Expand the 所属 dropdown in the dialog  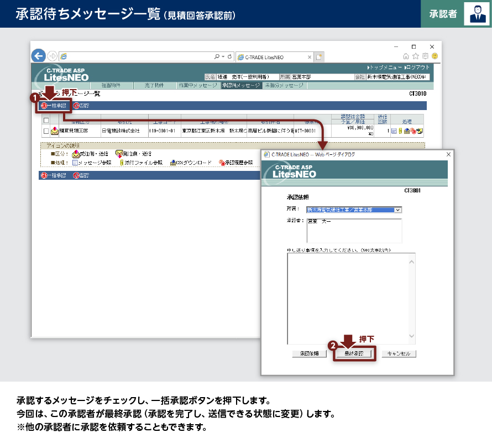tap(398, 210)
